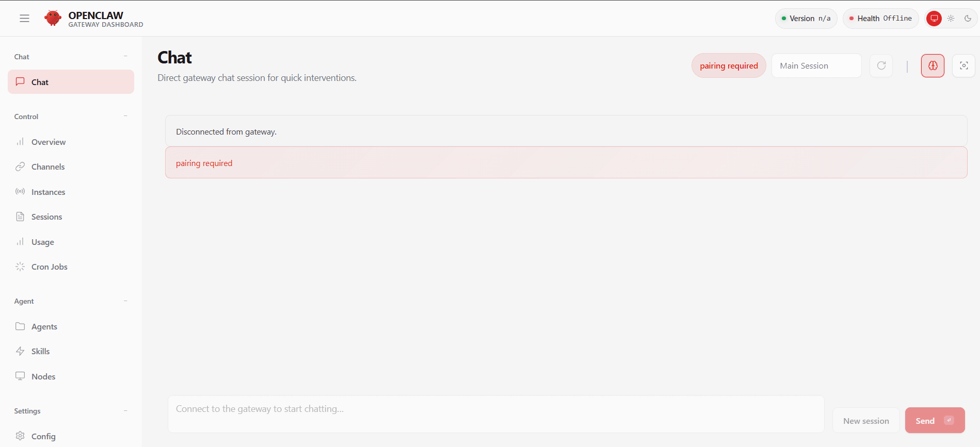Click the OpenClaw lobster logo
The height and width of the screenshot is (447, 980).
coord(53,18)
